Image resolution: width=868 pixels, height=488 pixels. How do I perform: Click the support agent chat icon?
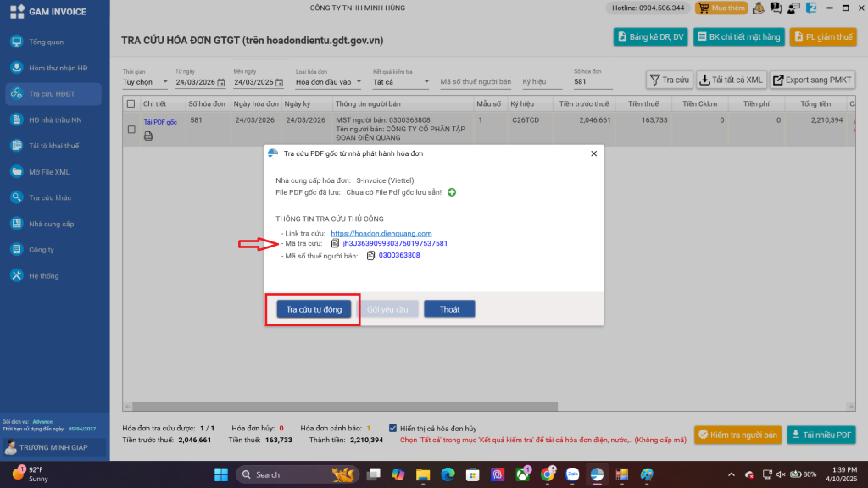click(x=793, y=8)
